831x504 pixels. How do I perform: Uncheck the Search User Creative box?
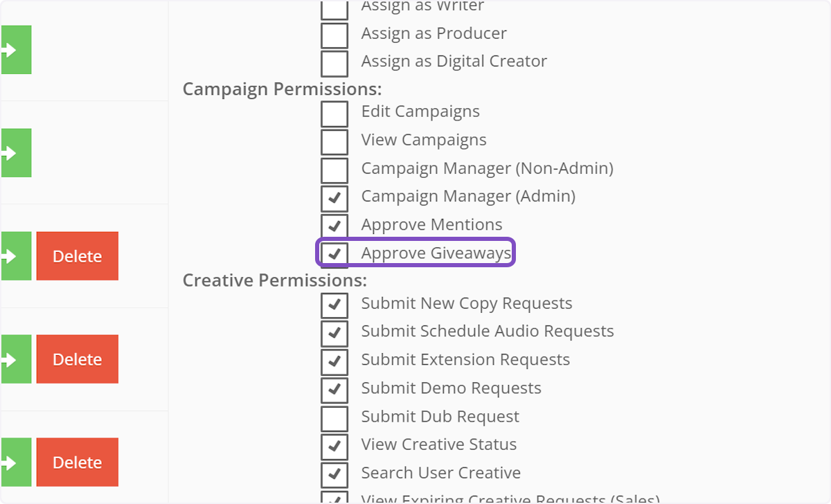click(x=334, y=474)
